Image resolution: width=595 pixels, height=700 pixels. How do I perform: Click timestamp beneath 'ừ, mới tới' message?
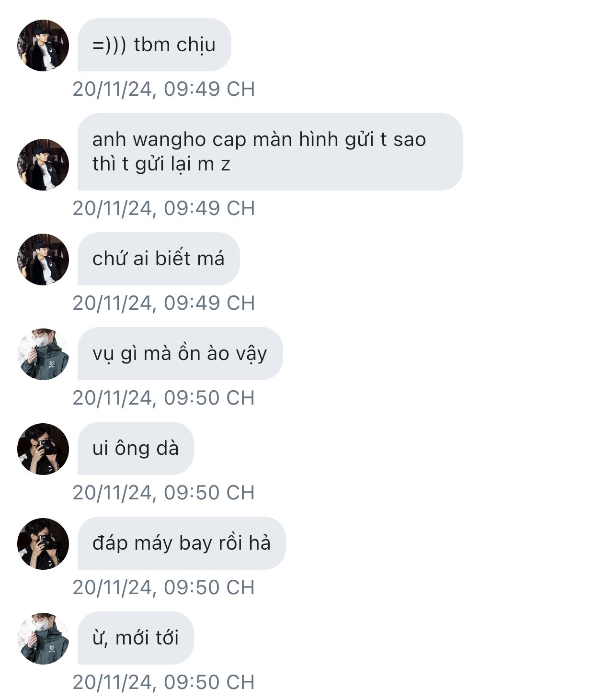coord(164,682)
